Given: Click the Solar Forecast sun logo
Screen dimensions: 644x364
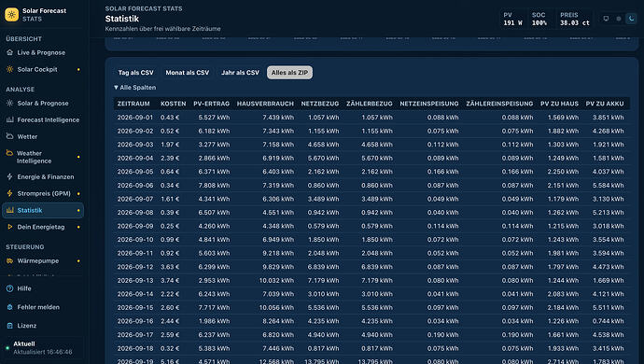Looking at the screenshot, I should click(x=11, y=14).
